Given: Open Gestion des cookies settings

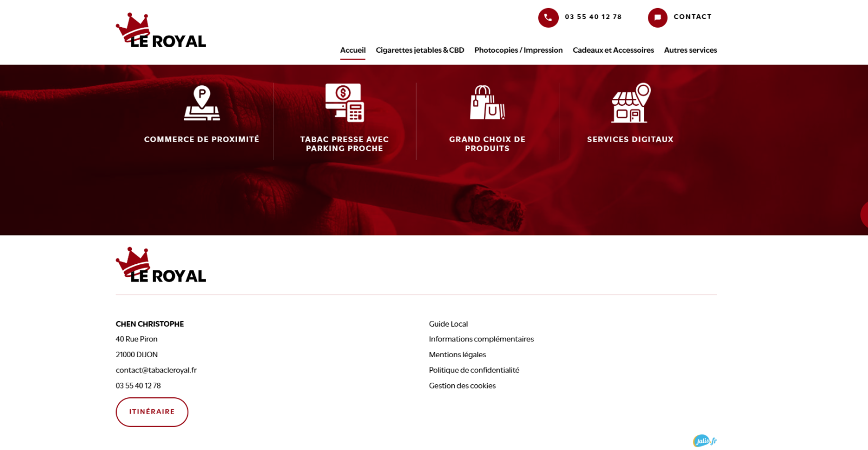Looking at the screenshot, I should pyautogui.click(x=462, y=386).
